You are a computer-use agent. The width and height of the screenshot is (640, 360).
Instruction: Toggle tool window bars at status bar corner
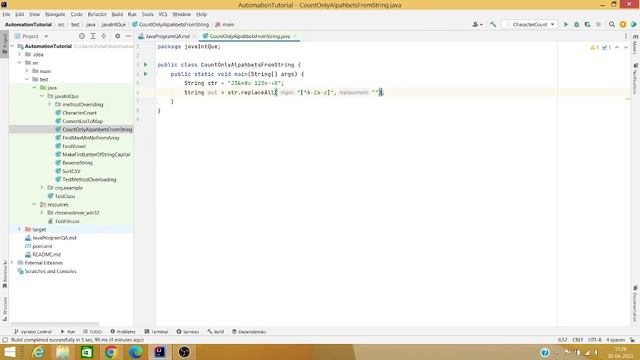click(x=5, y=340)
